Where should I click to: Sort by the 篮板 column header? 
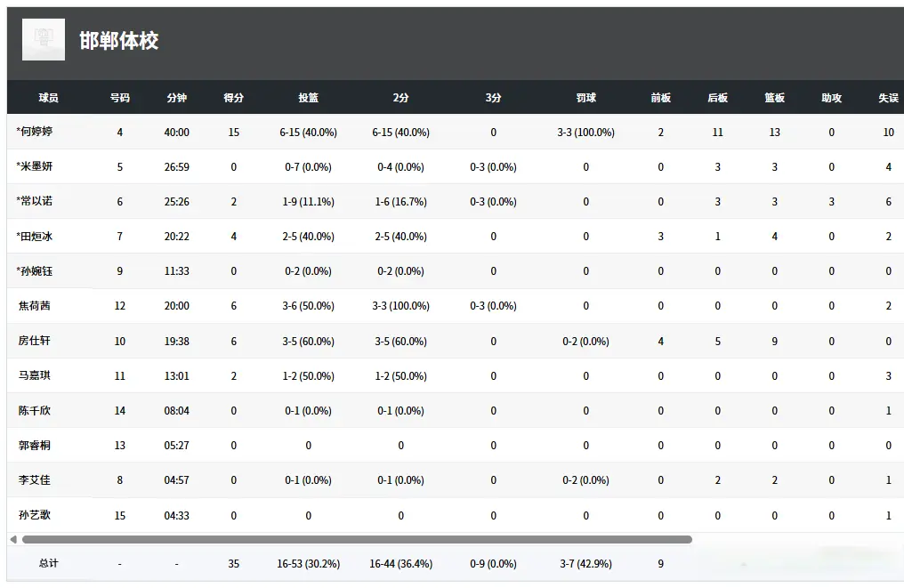(x=774, y=98)
